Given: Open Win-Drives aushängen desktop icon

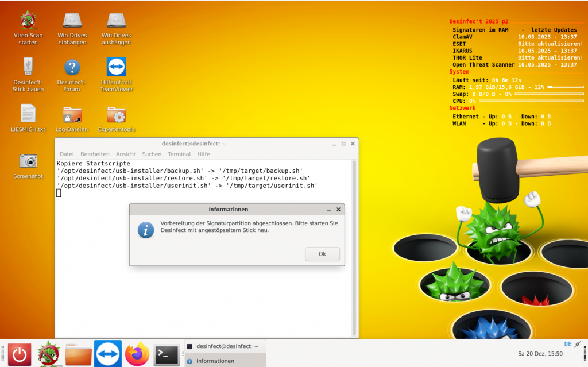Looking at the screenshot, I should point(117,22).
